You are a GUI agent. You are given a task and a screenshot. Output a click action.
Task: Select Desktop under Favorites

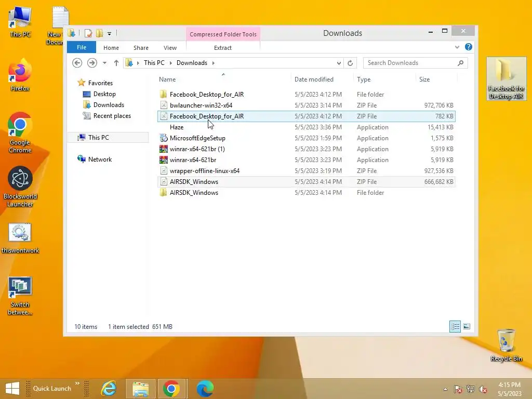pos(104,94)
